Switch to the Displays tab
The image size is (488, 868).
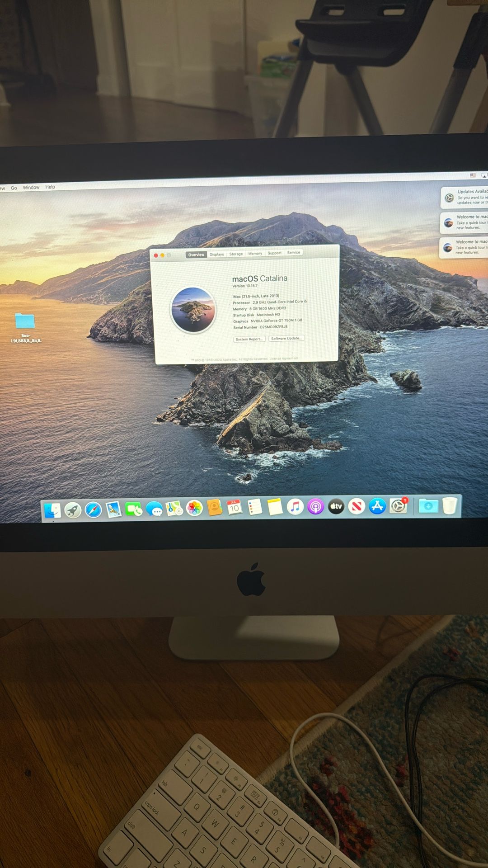tap(216, 254)
